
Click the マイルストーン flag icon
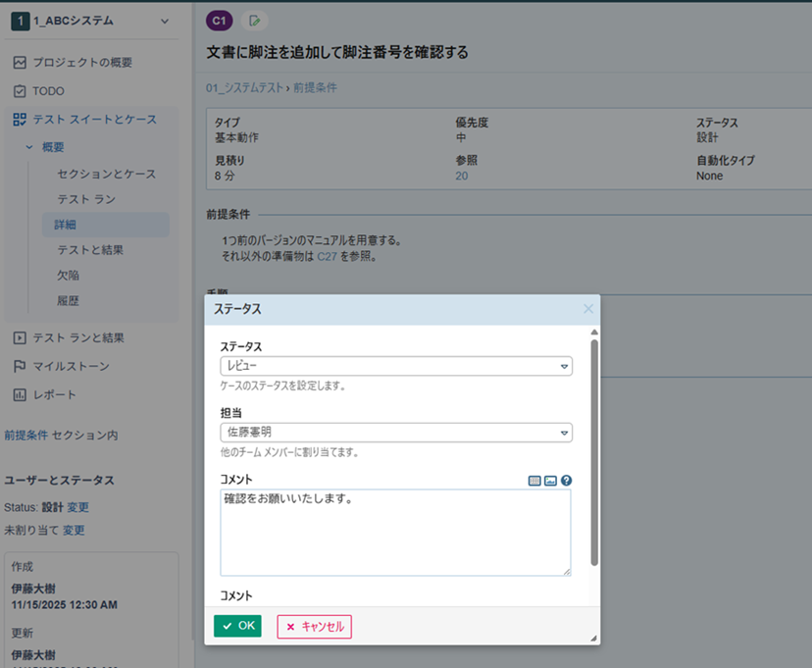(x=20, y=366)
